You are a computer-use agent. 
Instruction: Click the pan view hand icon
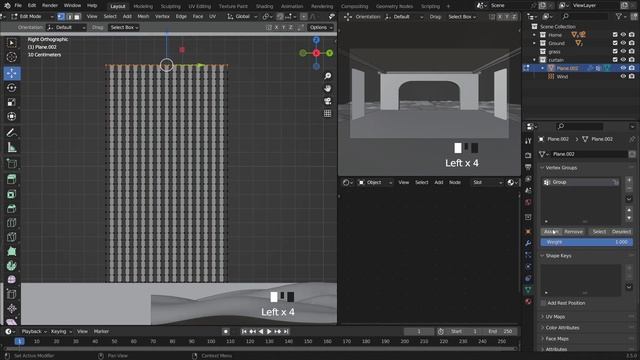327,88
